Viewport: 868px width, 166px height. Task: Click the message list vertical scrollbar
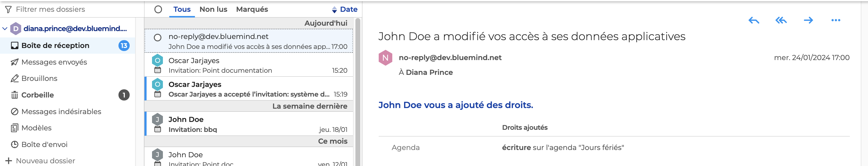[358, 91]
